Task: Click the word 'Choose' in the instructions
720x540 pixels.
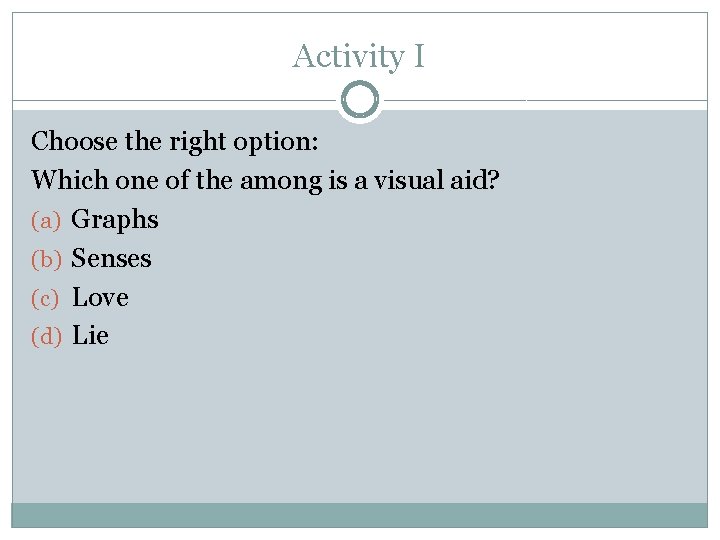Action: pos(74,141)
